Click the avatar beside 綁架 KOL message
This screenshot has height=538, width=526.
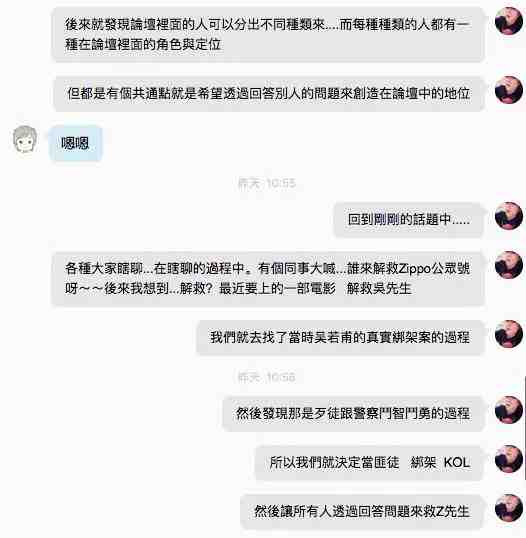(509, 459)
